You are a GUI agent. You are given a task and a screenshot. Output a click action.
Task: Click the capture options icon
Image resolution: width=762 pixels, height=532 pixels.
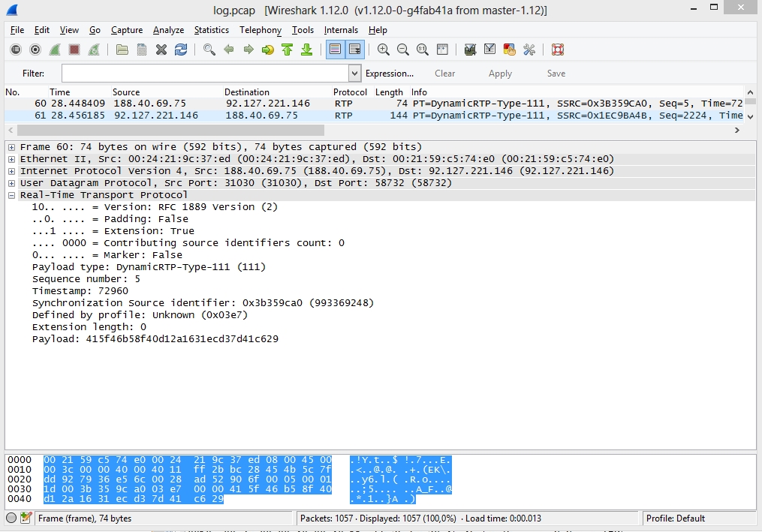pyautogui.click(x=35, y=50)
